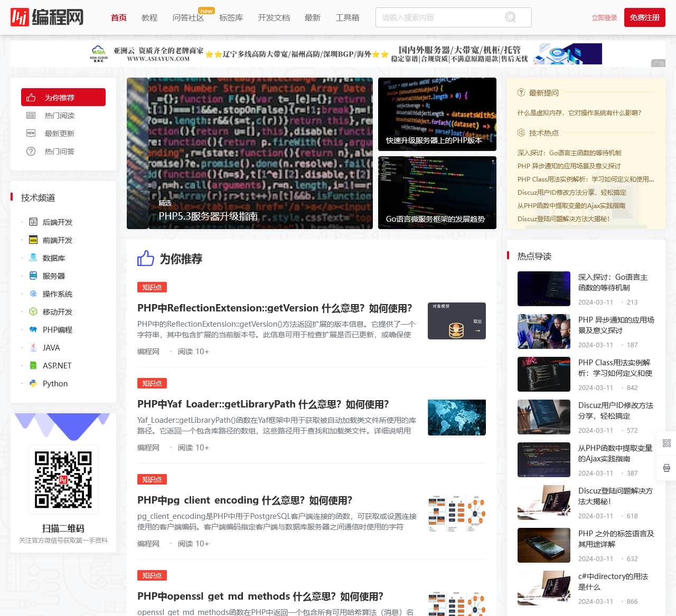Click the ASP.NET channel icon
Screen dimensions: 676x616
point(33,366)
